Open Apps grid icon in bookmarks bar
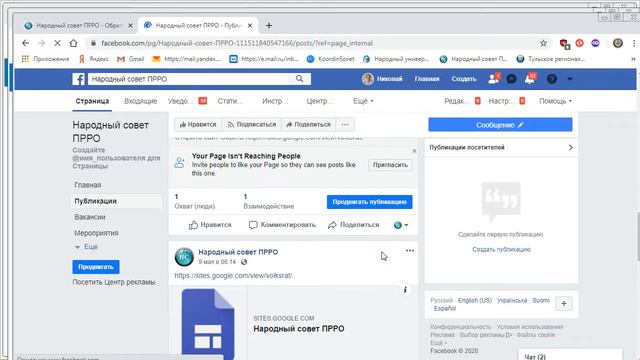Screen dimensions: 640x360 pyautogui.click(x=25, y=59)
